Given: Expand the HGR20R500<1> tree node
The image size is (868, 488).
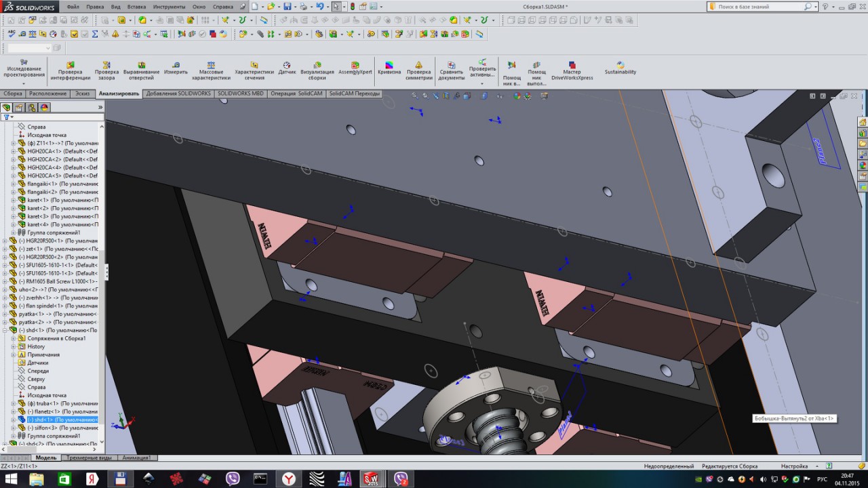Looking at the screenshot, I should pyautogui.click(x=5, y=241).
